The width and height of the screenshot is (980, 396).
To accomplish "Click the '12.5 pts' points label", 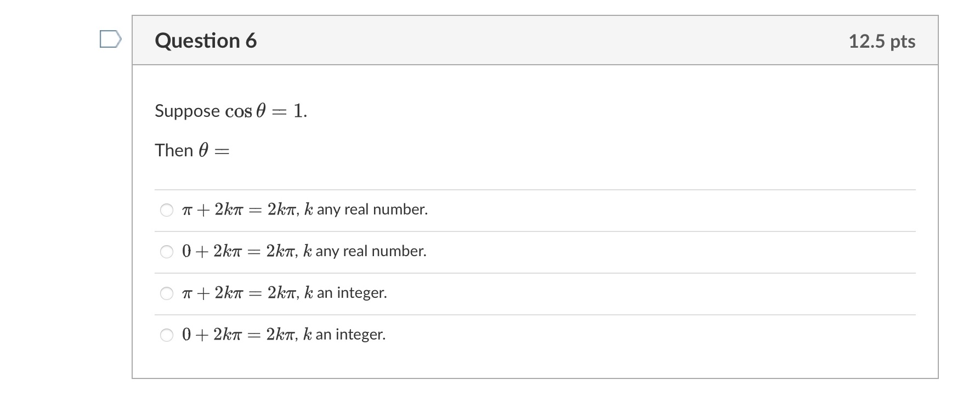I will pos(882,41).
